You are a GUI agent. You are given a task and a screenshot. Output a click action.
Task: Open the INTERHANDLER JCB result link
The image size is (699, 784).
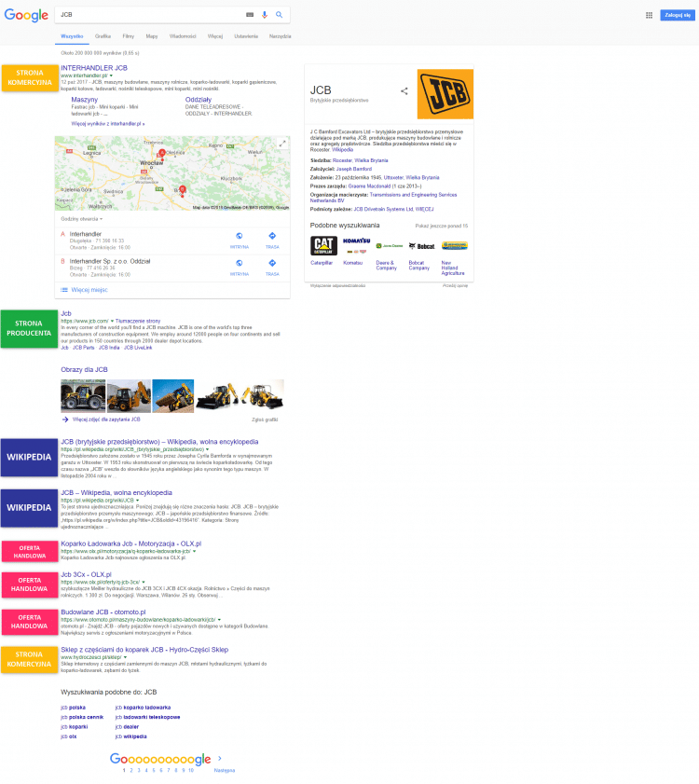(94, 68)
